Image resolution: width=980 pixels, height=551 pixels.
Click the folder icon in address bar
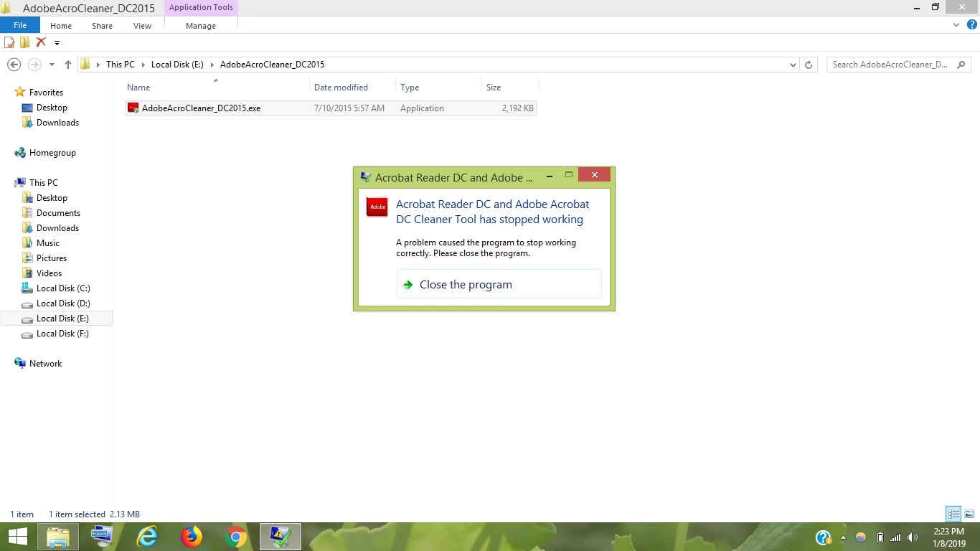pyautogui.click(x=85, y=65)
